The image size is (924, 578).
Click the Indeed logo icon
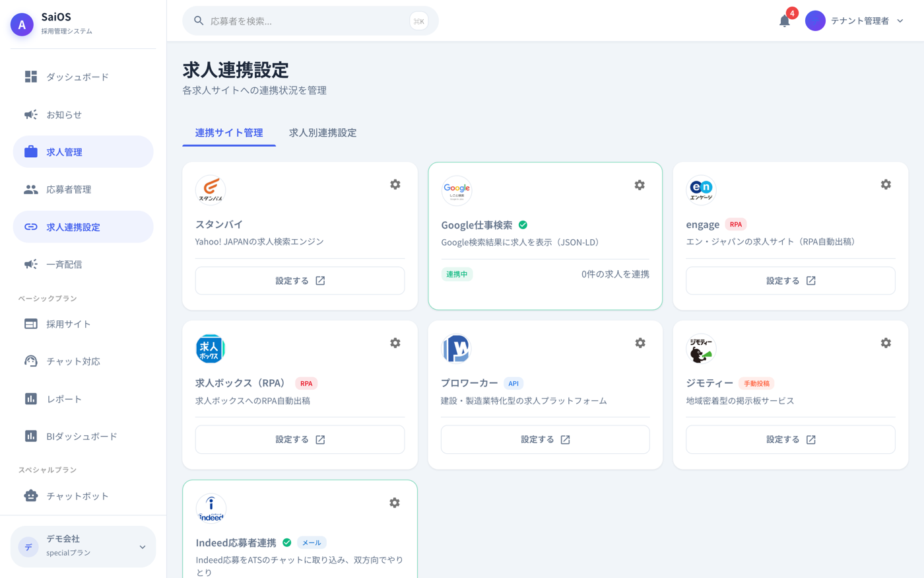tap(211, 509)
